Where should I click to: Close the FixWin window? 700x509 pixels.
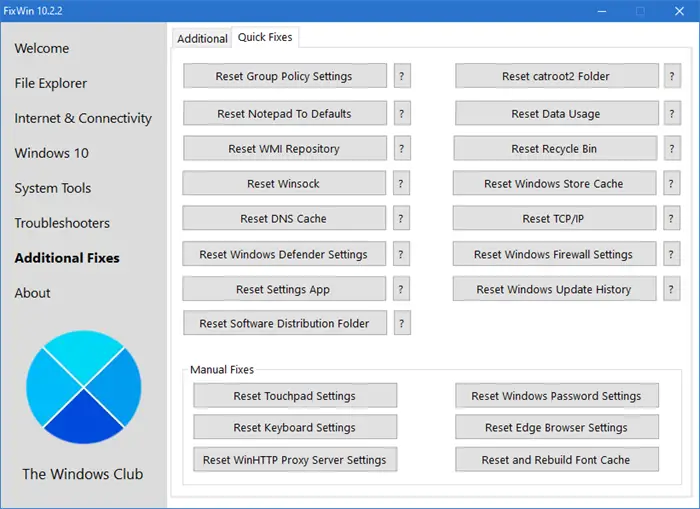click(x=679, y=11)
